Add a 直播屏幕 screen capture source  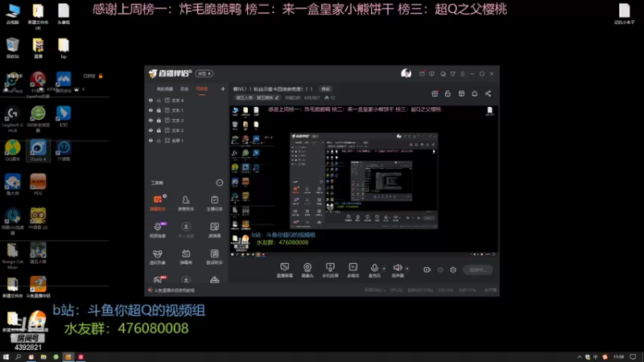tap(284, 270)
